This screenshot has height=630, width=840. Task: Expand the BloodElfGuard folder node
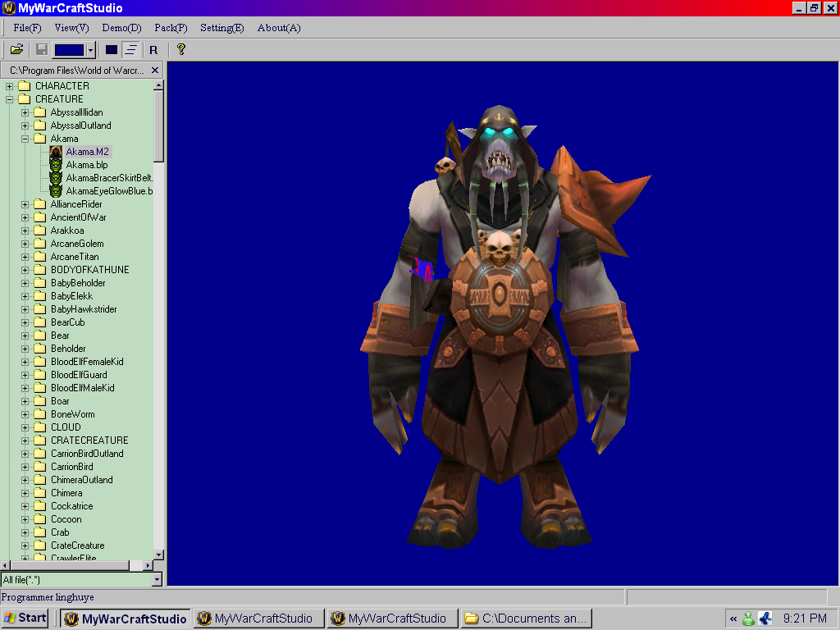(x=25, y=375)
